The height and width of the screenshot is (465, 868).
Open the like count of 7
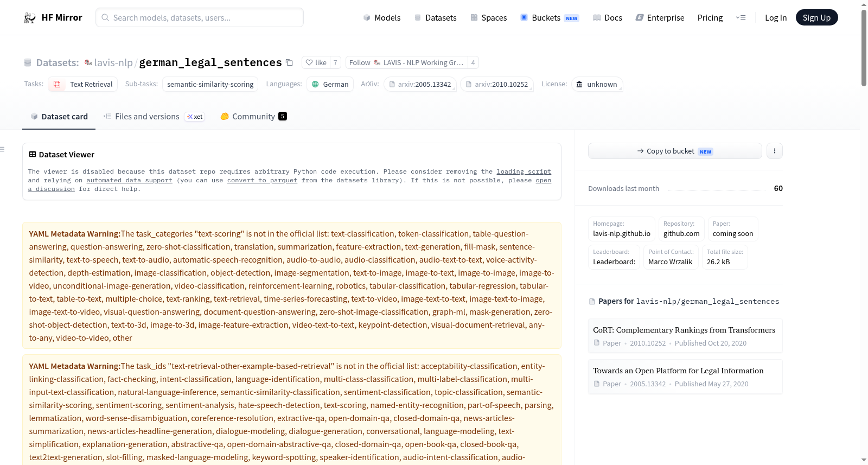335,62
